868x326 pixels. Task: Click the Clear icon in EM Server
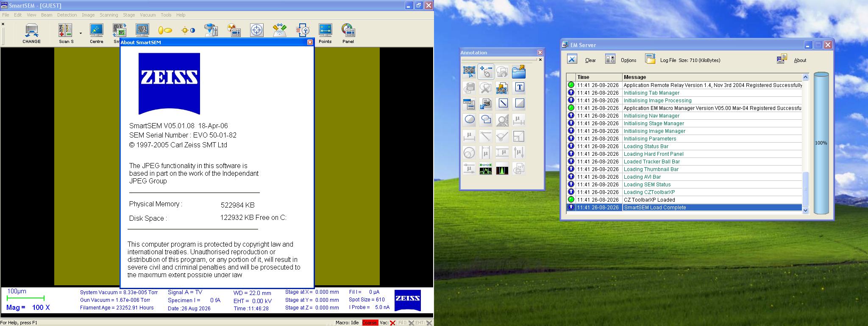coord(572,59)
